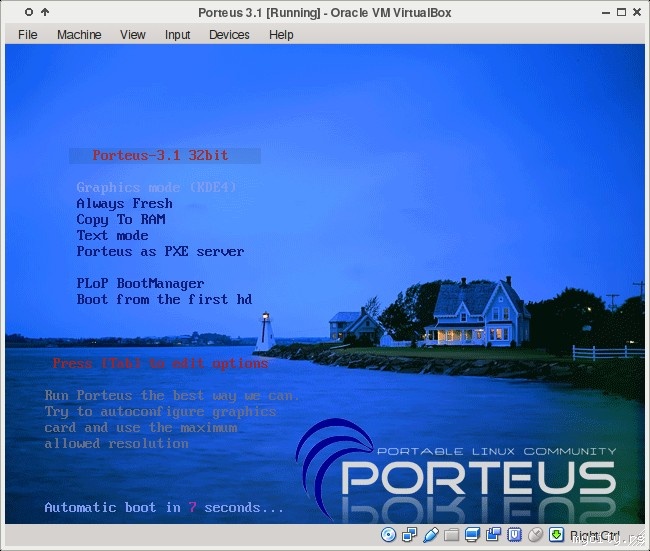650x551 pixels.
Task: Click the window pin circle icon
Action: (x=29, y=12)
